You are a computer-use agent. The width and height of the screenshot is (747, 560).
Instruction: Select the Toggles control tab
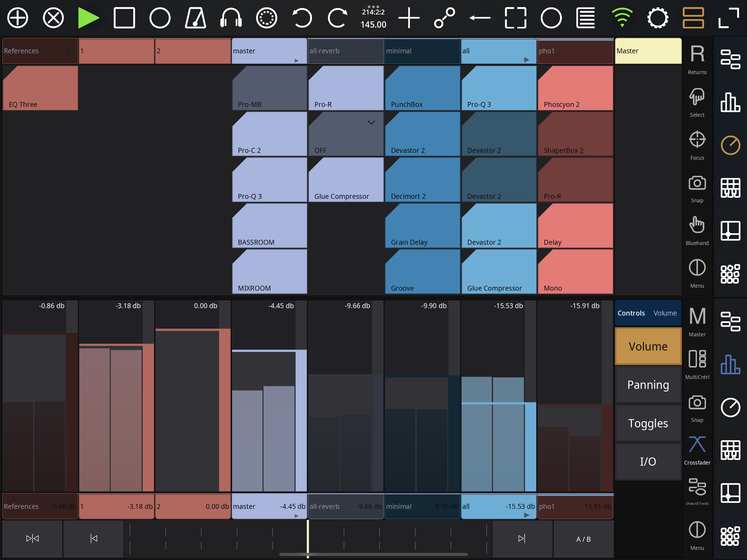[648, 423]
